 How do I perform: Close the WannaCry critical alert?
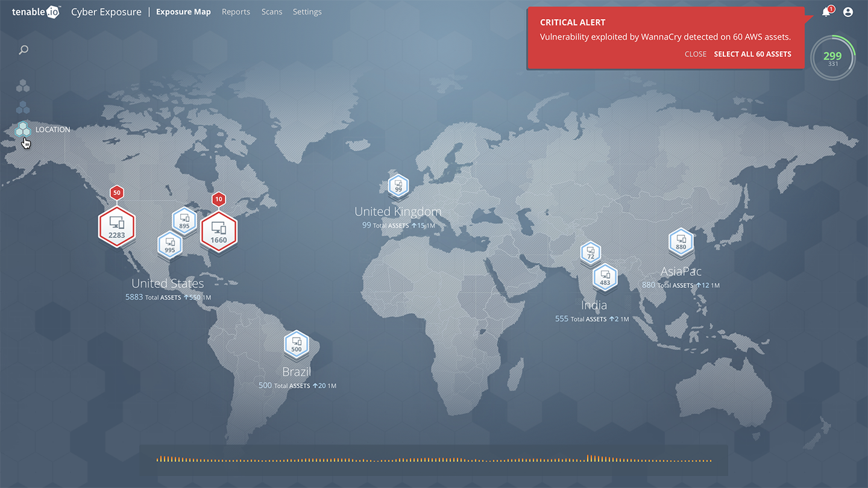tap(695, 54)
